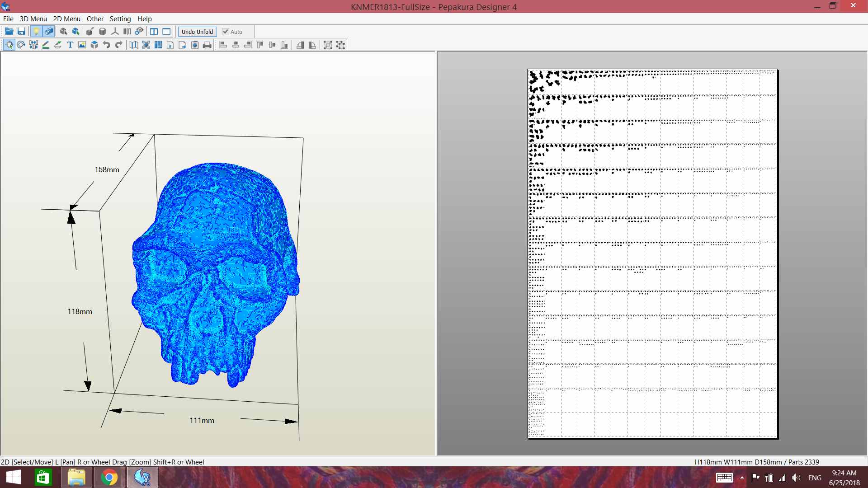The width and height of the screenshot is (868, 488).
Task: Select the 2D Select/Move tool
Action: click(9, 45)
